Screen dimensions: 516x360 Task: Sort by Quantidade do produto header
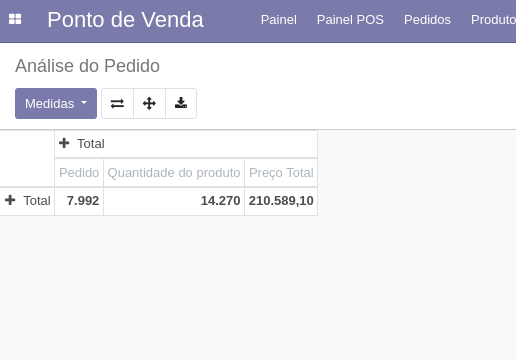point(174,173)
